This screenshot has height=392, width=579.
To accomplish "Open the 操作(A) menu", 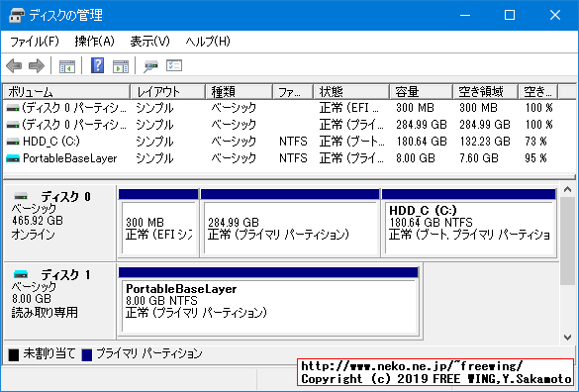I will point(95,42).
